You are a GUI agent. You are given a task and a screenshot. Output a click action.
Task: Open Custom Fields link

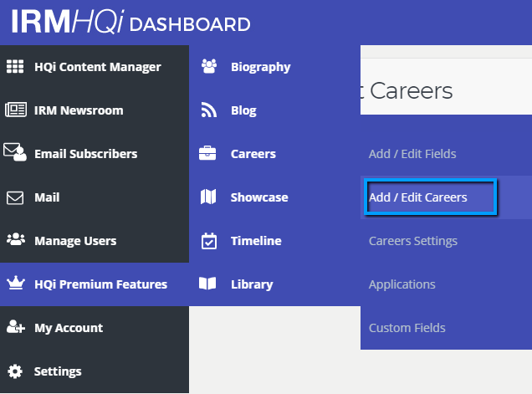(x=407, y=328)
